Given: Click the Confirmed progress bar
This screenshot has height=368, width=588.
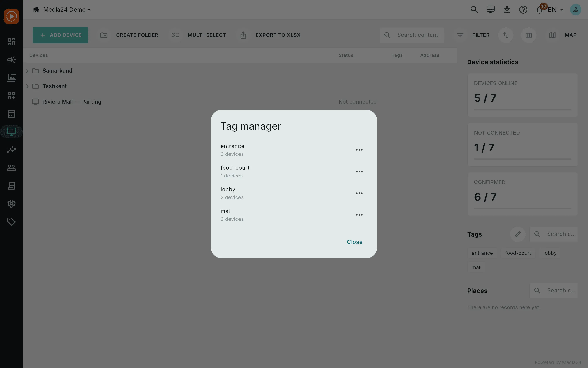Looking at the screenshot, I should pyautogui.click(x=522, y=209).
